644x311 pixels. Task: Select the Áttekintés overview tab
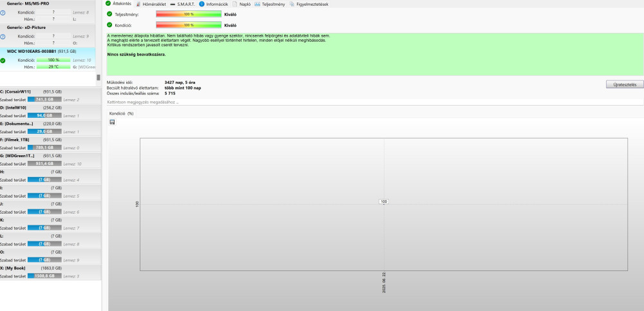(x=121, y=4)
